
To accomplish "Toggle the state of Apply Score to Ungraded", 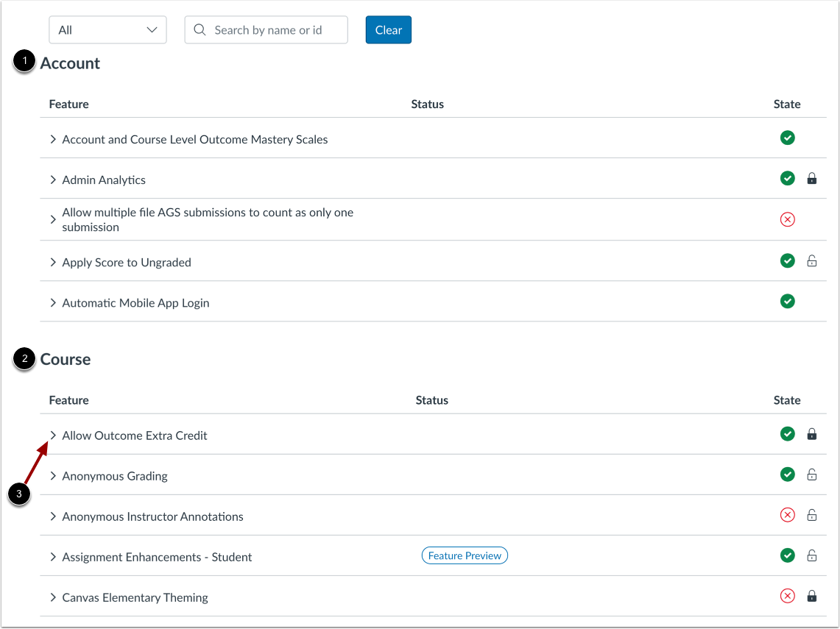I will point(787,260).
